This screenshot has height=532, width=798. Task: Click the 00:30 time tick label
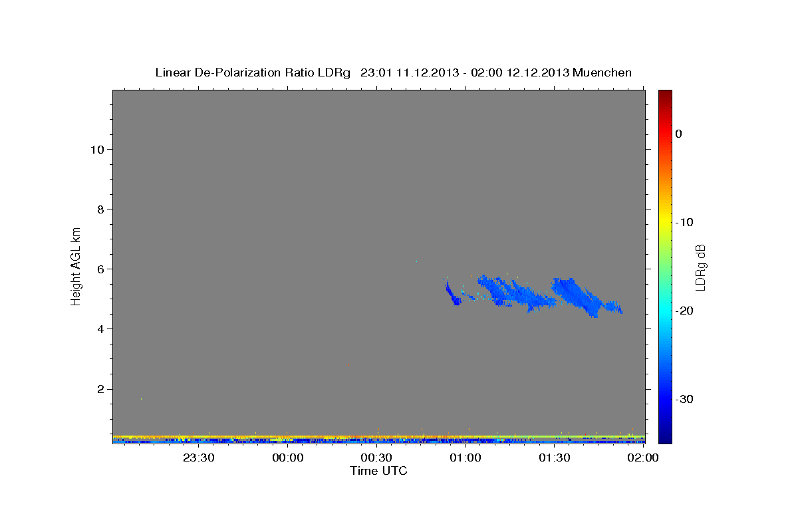pos(376,458)
